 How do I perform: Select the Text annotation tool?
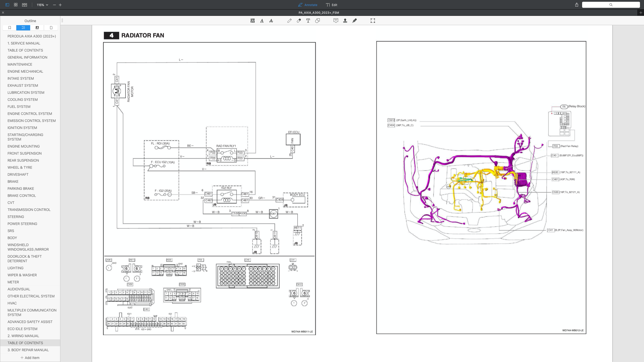click(x=308, y=21)
